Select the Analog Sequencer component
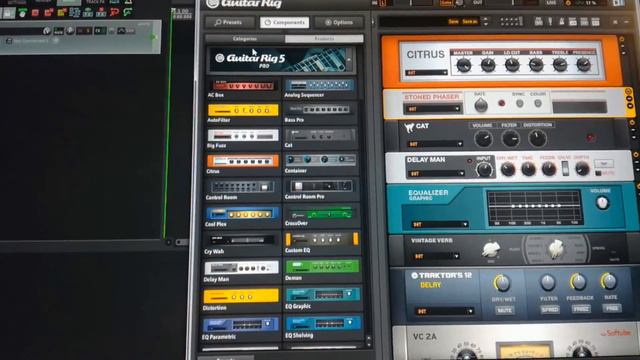This screenshot has height=360, width=640. (320, 89)
